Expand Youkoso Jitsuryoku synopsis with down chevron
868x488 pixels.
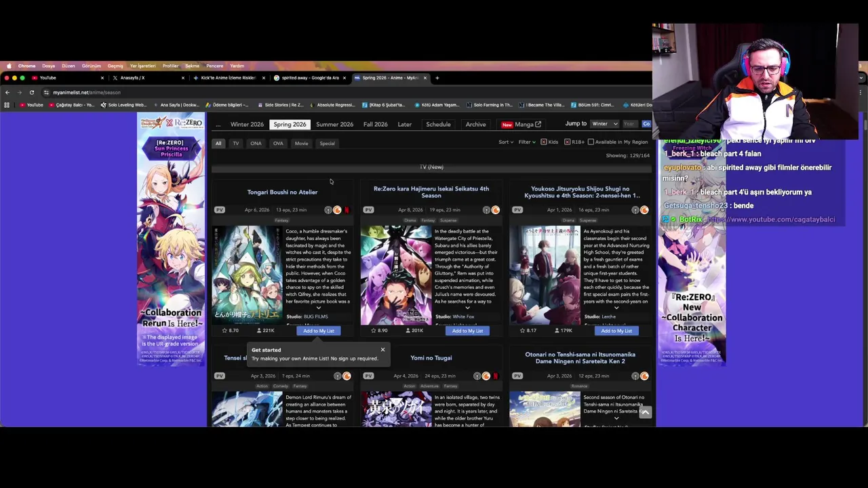point(616,308)
